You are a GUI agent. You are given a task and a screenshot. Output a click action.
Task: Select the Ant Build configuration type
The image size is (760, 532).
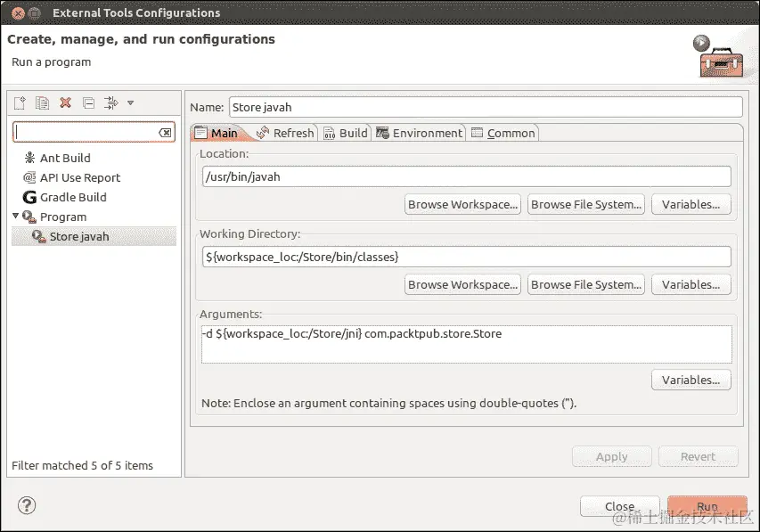(65, 158)
